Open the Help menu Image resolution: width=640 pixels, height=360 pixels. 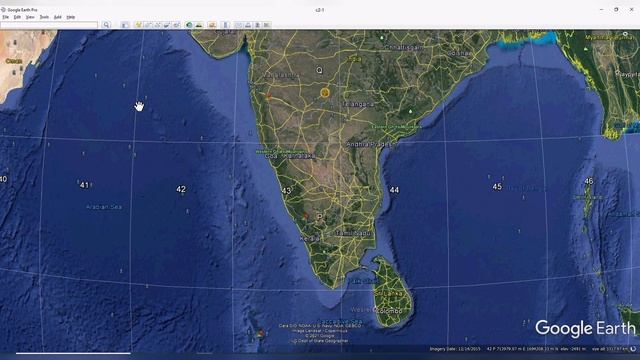point(71,17)
